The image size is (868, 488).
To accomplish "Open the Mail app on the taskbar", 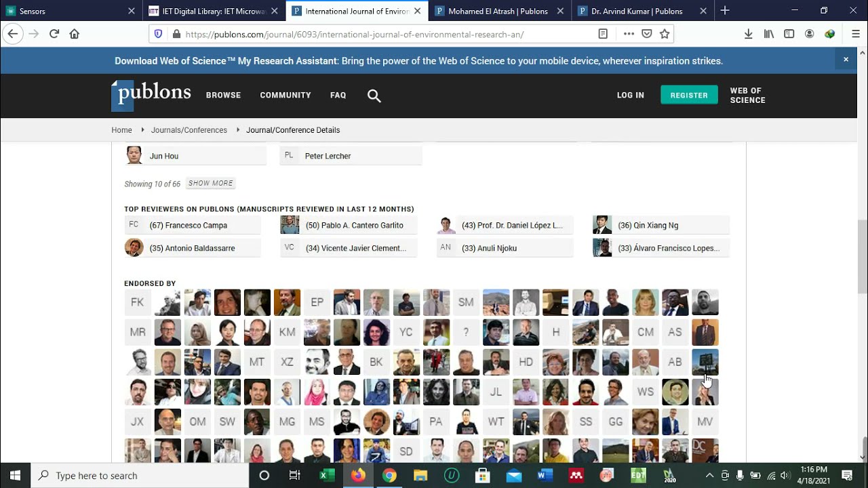I will [x=513, y=475].
